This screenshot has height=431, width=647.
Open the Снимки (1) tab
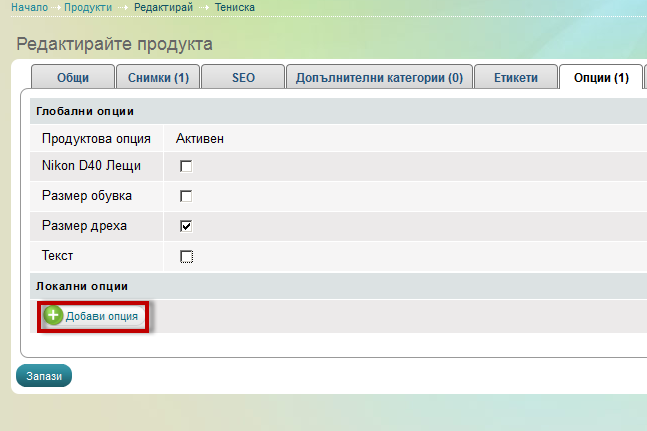(x=158, y=78)
